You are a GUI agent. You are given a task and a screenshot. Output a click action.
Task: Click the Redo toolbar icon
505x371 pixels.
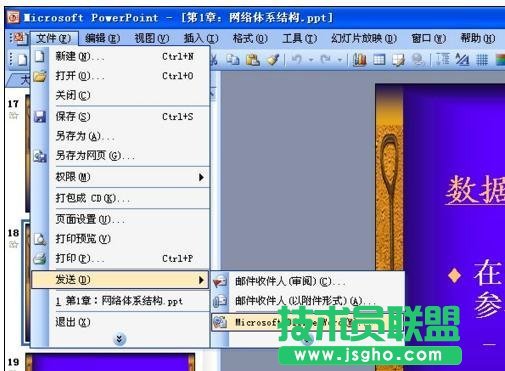coord(325,60)
